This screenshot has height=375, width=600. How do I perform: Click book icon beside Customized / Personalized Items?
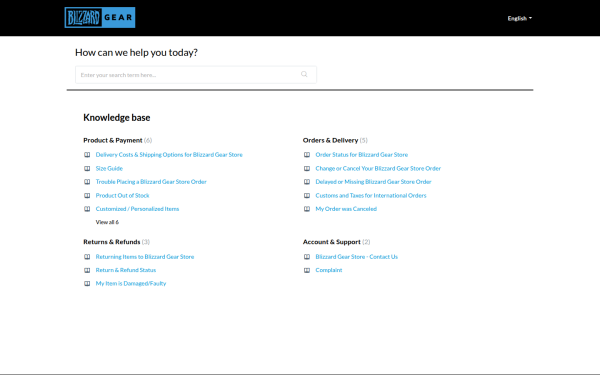87,209
